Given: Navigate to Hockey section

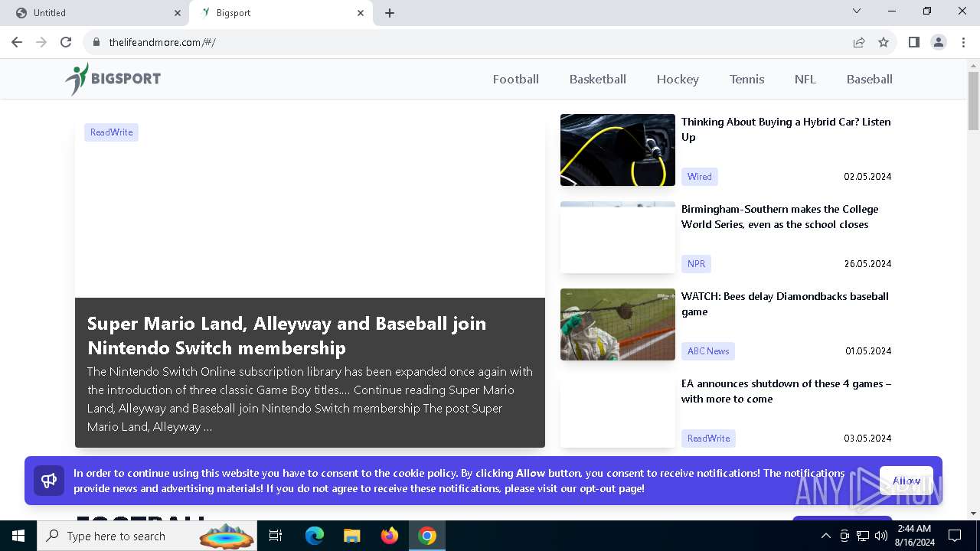Looking at the screenshot, I should pyautogui.click(x=678, y=79).
